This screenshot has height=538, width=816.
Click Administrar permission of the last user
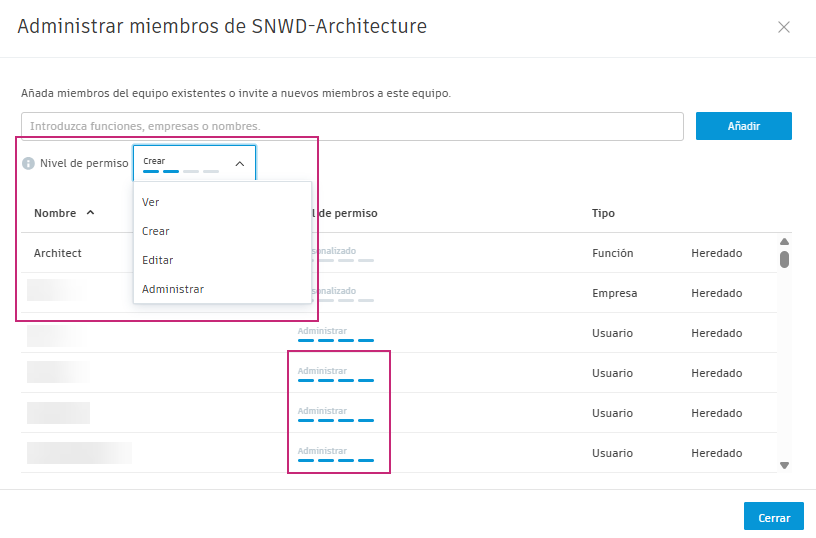[x=336, y=456]
